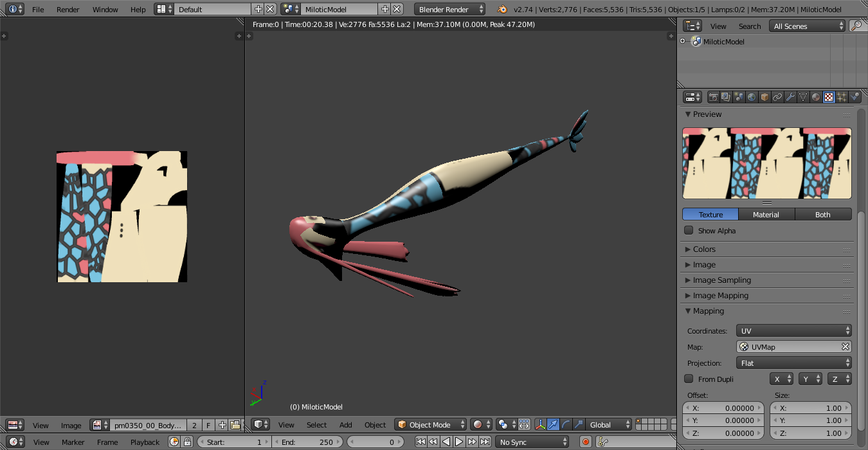
Task: Open the 3D viewport Add menu
Action: coord(345,424)
